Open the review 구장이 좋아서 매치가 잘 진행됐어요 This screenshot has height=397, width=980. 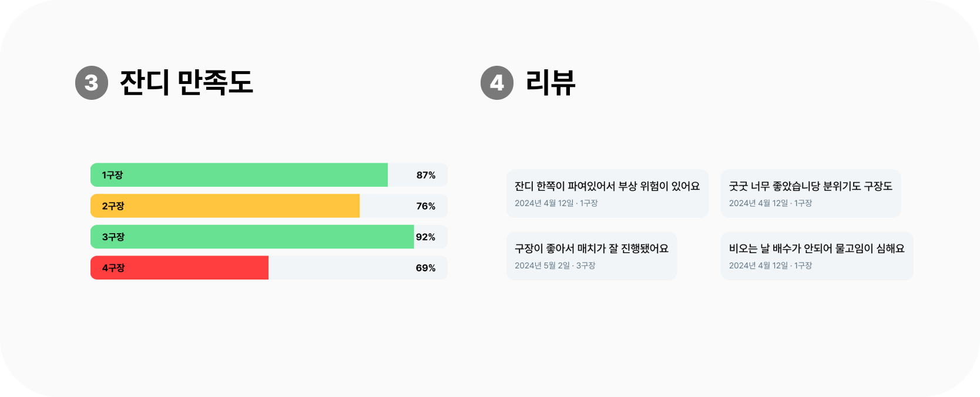click(592, 256)
